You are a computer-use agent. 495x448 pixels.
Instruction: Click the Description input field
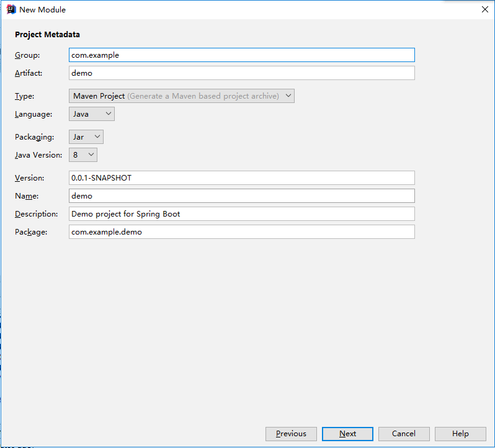point(241,214)
